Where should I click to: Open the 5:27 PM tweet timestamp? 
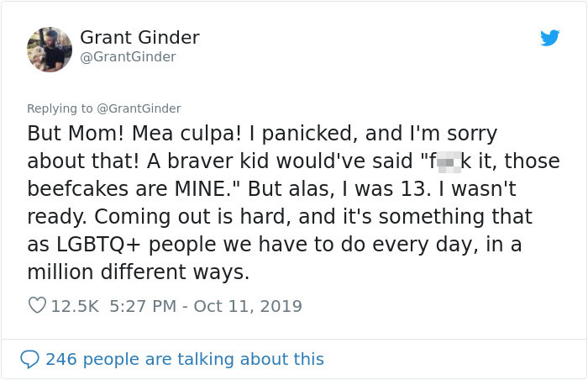144,306
